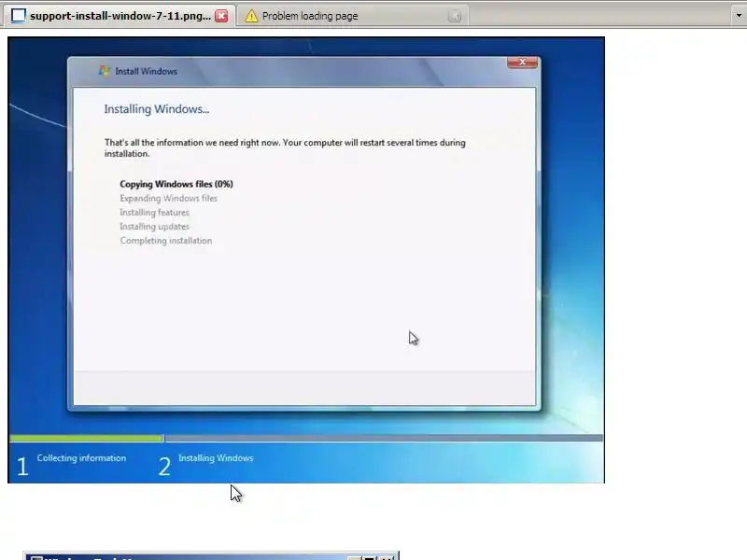The width and height of the screenshot is (747, 560).
Task: Click the page icon on the first tab
Action: pos(18,16)
